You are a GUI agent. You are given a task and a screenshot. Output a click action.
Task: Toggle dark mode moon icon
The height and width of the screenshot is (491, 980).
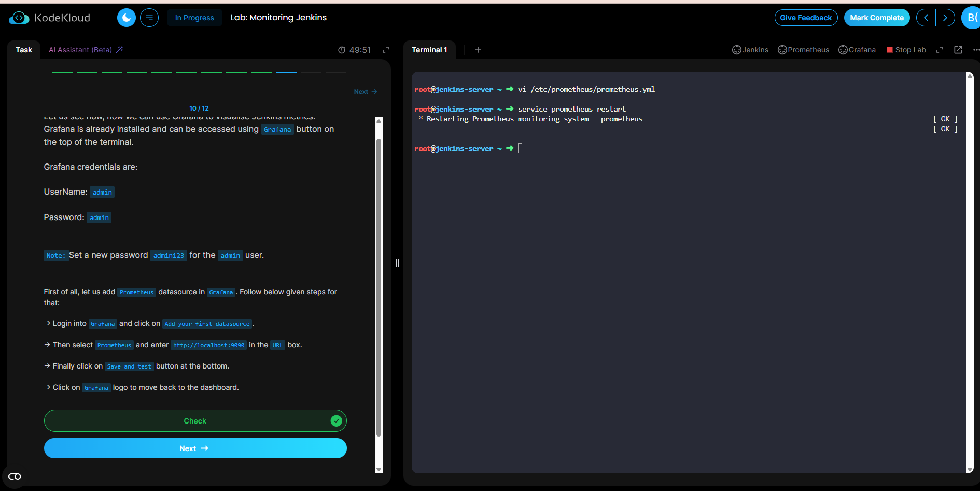pyautogui.click(x=127, y=18)
